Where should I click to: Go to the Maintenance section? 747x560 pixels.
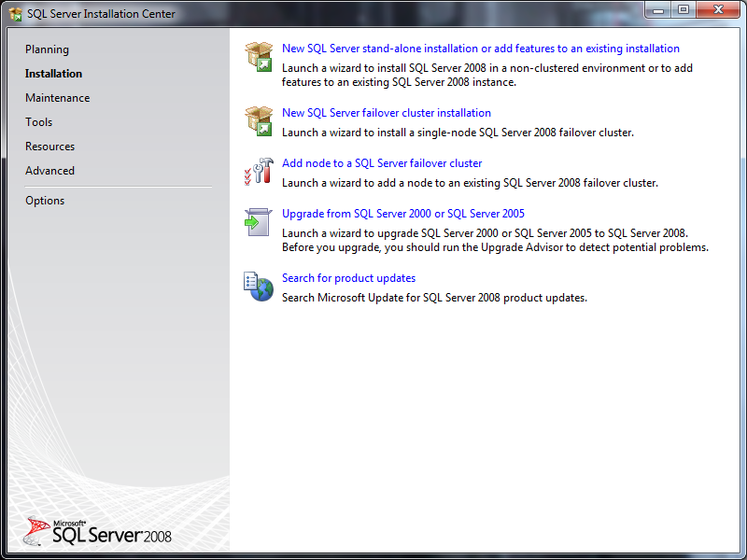(57, 98)
